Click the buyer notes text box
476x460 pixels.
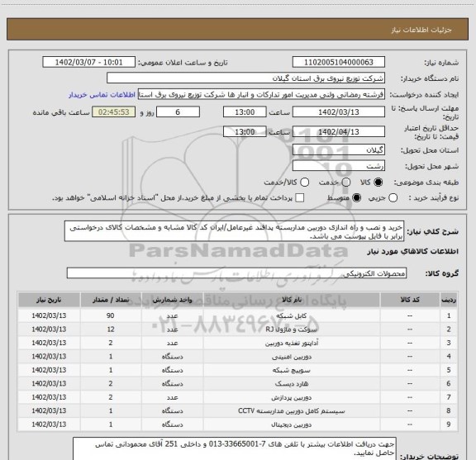pos(235,448)
